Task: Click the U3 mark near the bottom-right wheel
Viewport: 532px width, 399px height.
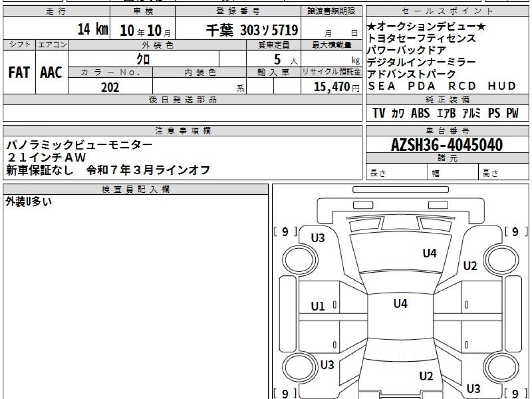Action: [x=473, y=389]
